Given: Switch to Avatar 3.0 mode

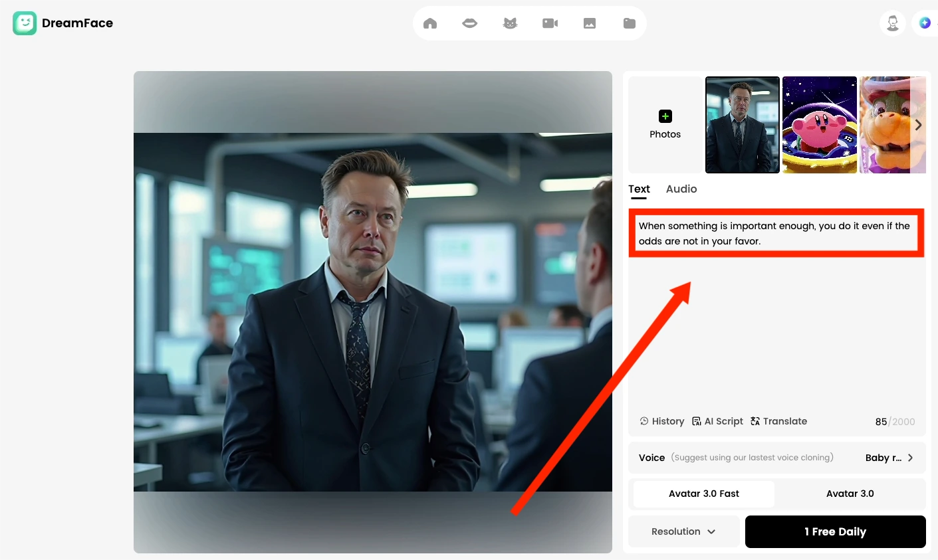Looking at the screenshot, I should pos(850,494).
